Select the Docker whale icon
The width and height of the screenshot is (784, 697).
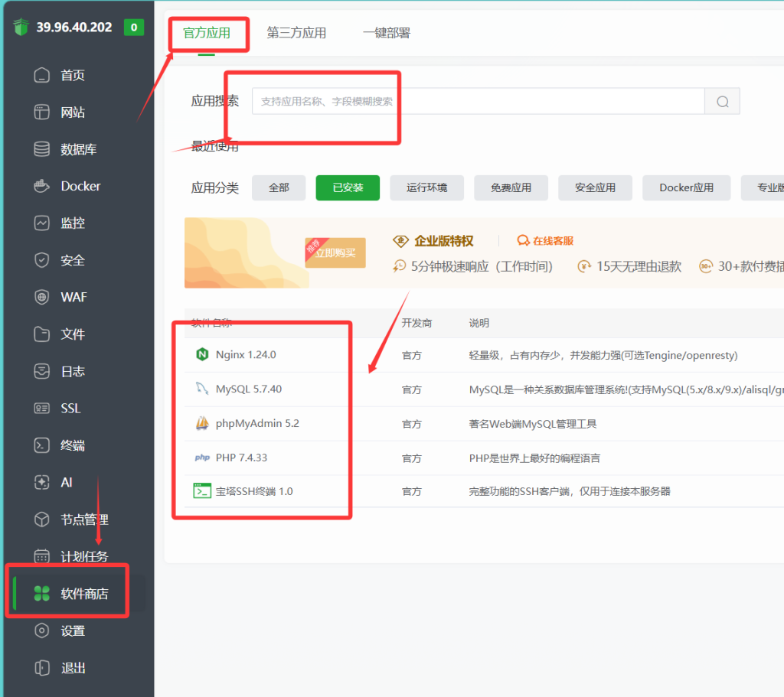click(42, 187)
